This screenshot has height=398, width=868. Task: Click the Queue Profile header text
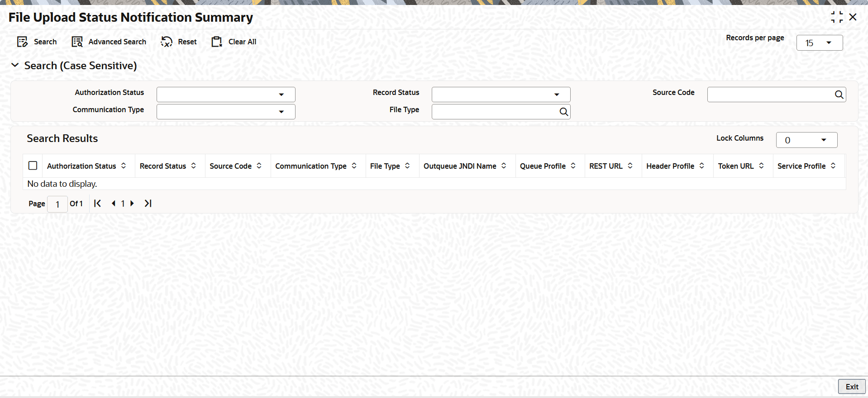543,166
